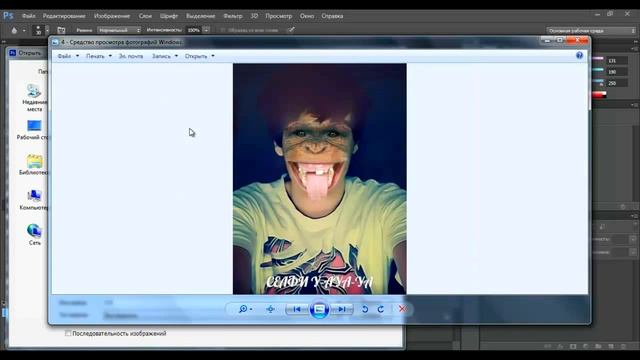Click the magnifier zoom button in Photo Viewer

pyautogui.click(x=245, y=309)
